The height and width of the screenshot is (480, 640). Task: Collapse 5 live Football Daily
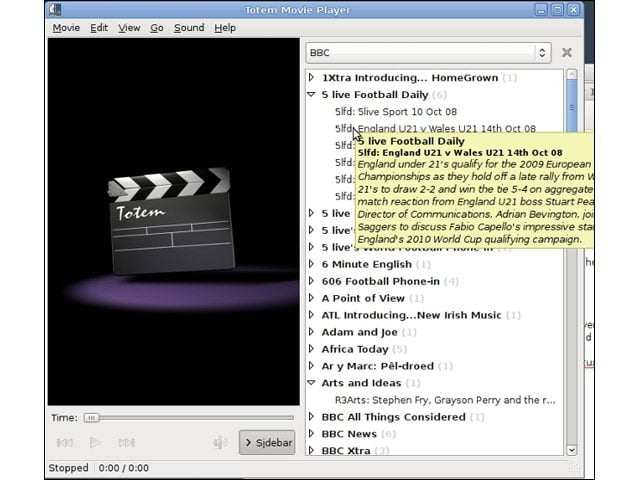point(311,94)
